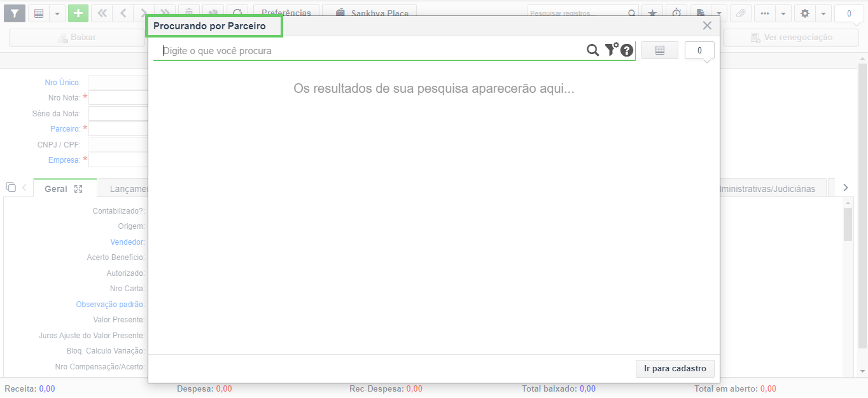Click the Empresa field label link

point(64,160)
